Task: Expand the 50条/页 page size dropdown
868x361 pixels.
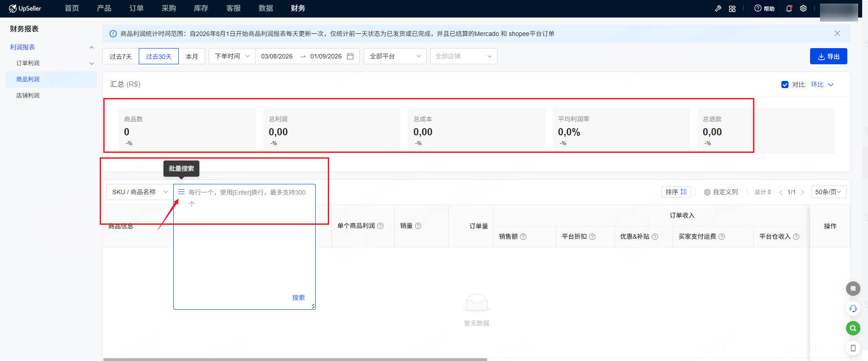Action: click(x=829, y=192)
